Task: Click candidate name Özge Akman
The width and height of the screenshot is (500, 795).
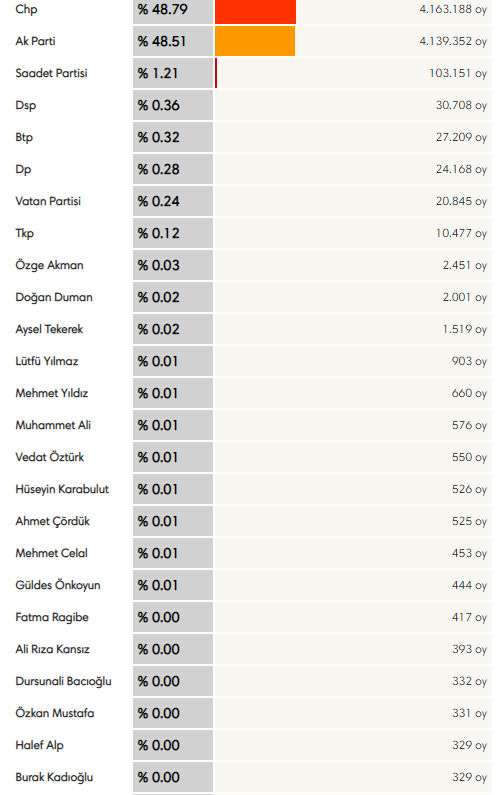Action: [x=49, y=265]
